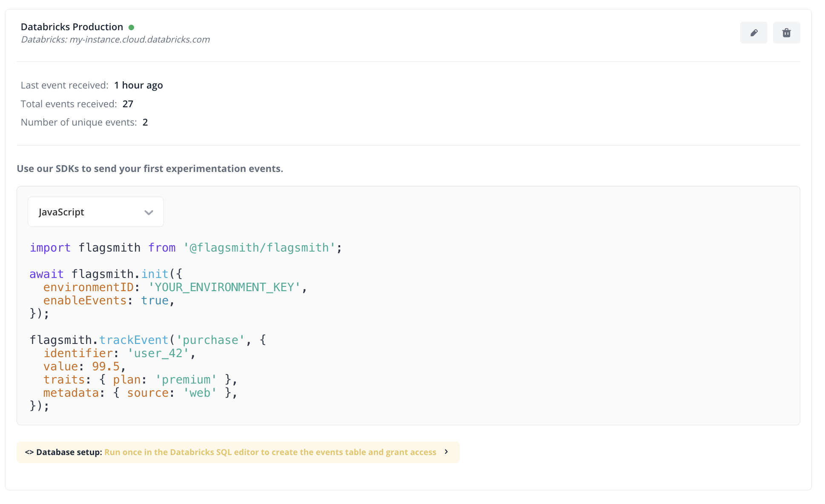Screen dimensions: 825x504
Task: Delete the Databricks Production connection via trash icon
Action: [x=786, y=33]
